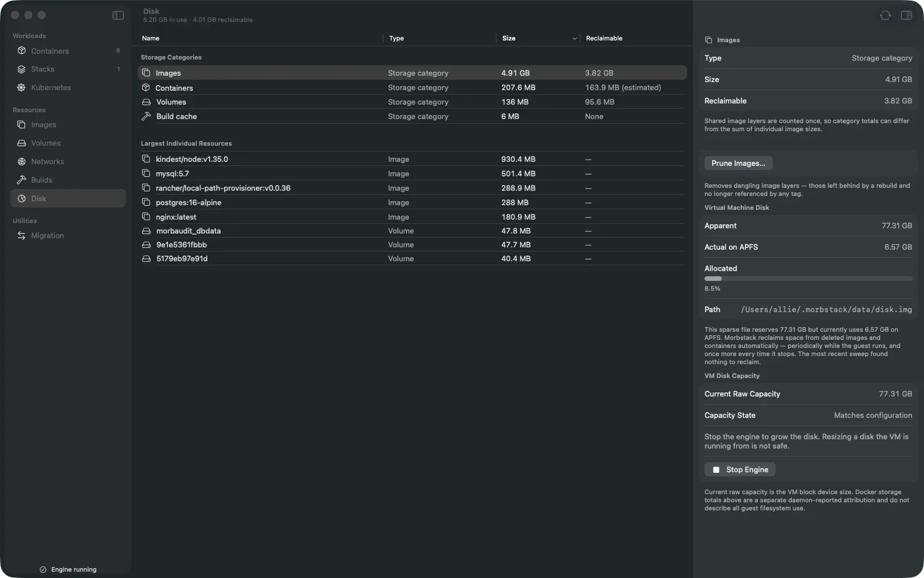Click the Stop Engine button

[x=740, y=469]
